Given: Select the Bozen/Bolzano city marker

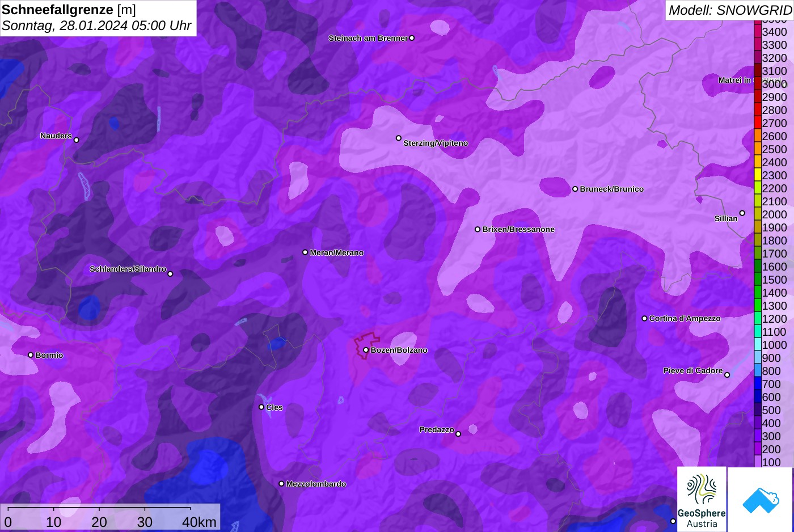Looking at the screenshot, I should click(366, 350).
